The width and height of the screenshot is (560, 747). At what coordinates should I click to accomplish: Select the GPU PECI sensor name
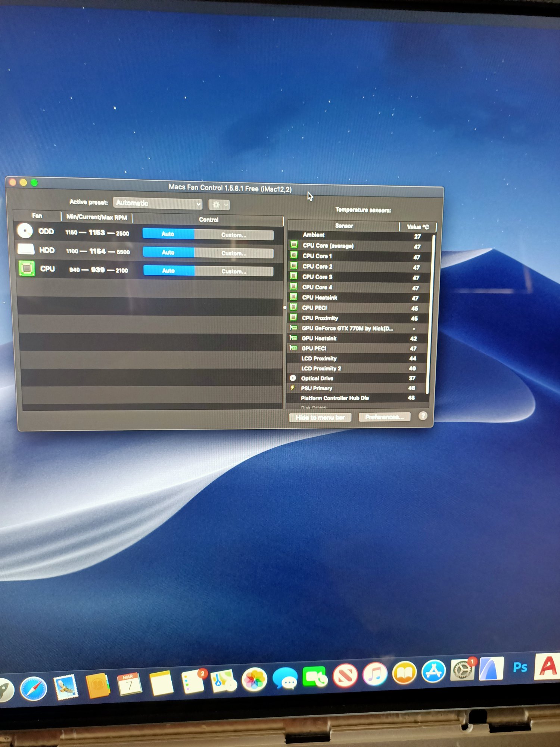[x=314, y=348]
